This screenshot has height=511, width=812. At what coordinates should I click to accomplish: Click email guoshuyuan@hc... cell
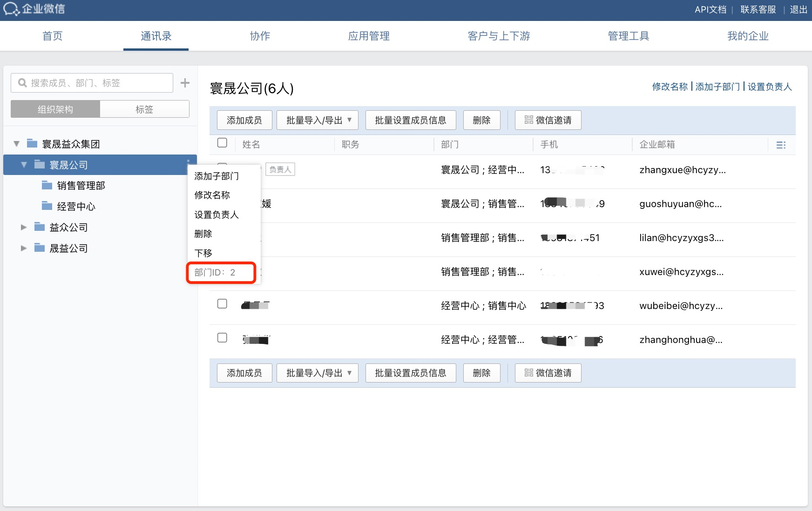point(681,204)
